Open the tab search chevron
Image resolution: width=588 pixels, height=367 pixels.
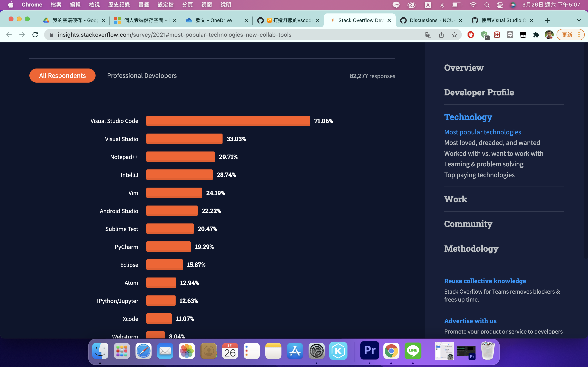(579, 20)
